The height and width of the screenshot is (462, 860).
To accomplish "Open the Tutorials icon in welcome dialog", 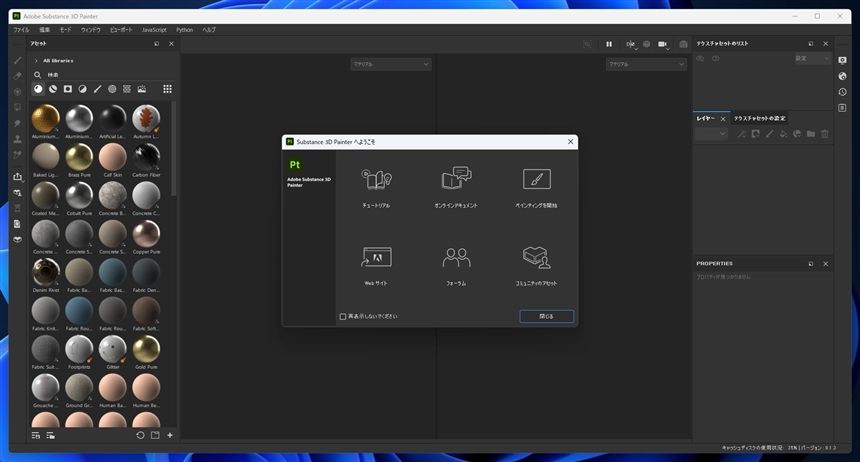I will [x=376, y=179].
